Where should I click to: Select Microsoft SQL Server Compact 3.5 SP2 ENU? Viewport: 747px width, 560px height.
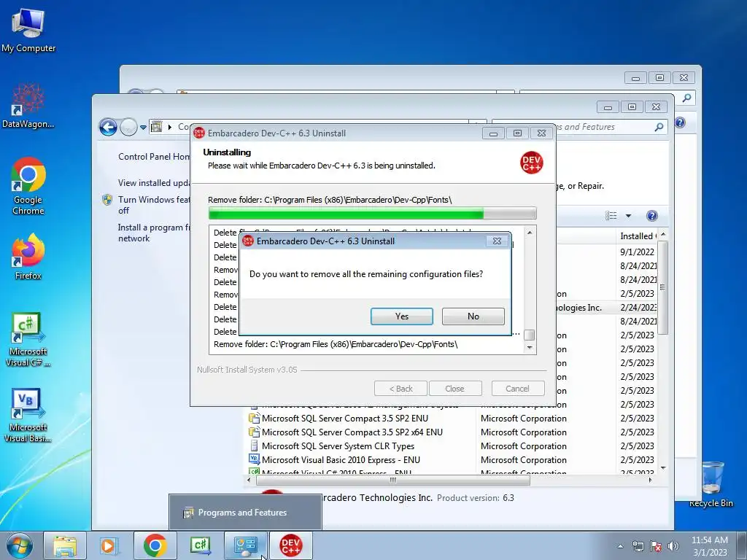pyautogui.click(x=345, y=418)
